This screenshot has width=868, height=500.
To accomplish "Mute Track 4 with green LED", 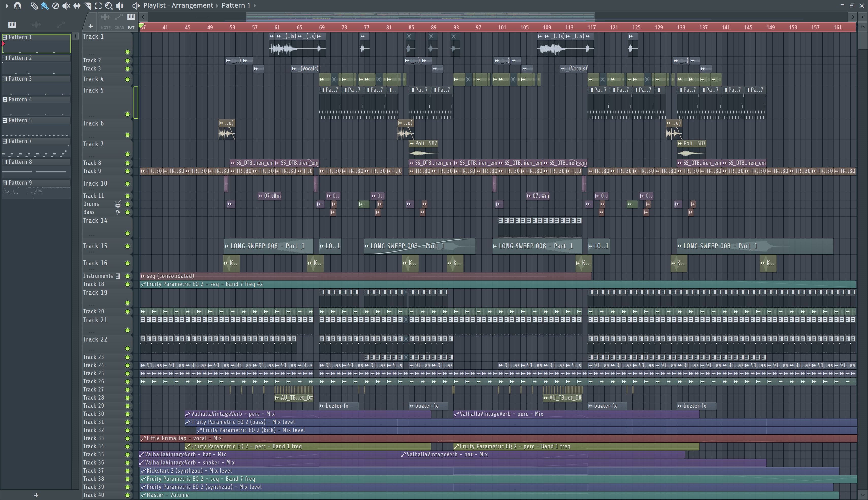I will [x=127, y=79].
